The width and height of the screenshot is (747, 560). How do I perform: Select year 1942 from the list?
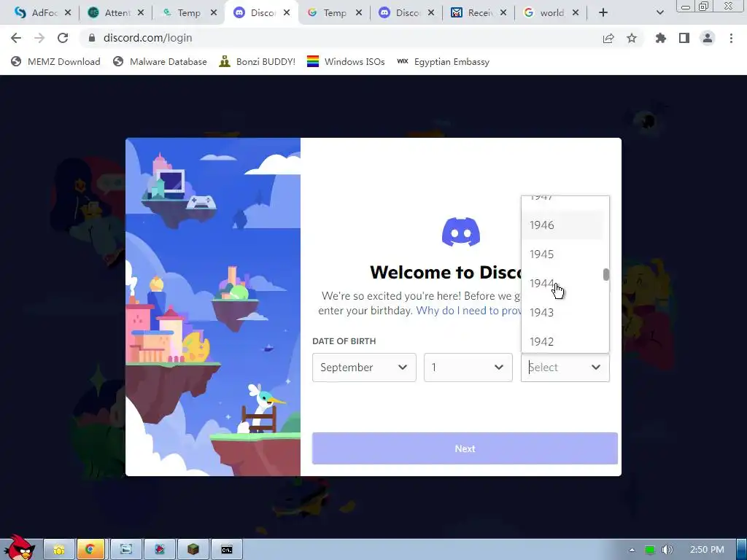click(x=564, y=341)
